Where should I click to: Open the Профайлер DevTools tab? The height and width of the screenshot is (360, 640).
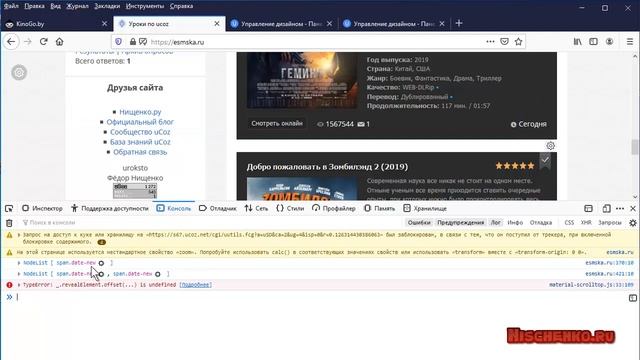coord(334,209)
